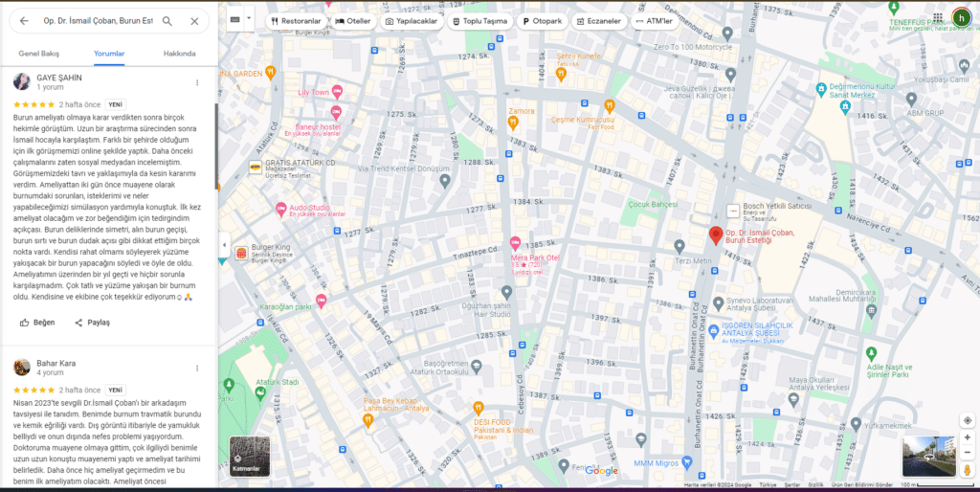Open Ürün Geri Bildirimi Gönder link
Image resolution: width=980 pixels, height=492 pixels.
click(862, 485)
